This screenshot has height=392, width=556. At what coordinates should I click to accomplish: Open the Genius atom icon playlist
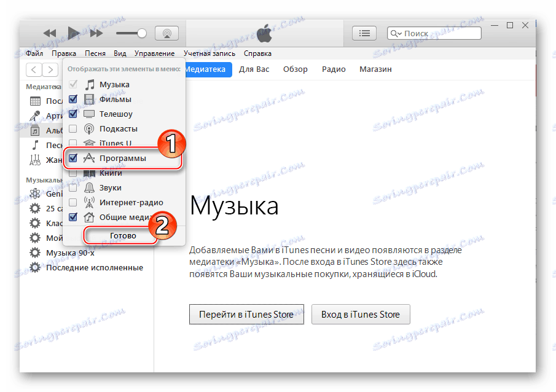35,194
